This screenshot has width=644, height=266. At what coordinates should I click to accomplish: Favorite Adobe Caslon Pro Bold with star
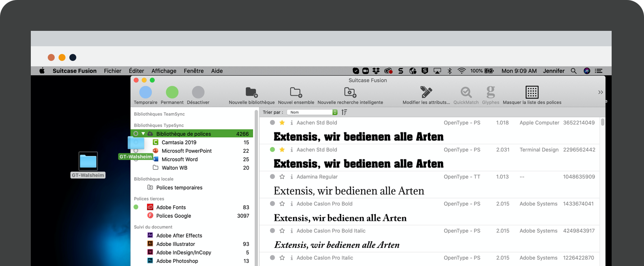(x=282, y=204)
